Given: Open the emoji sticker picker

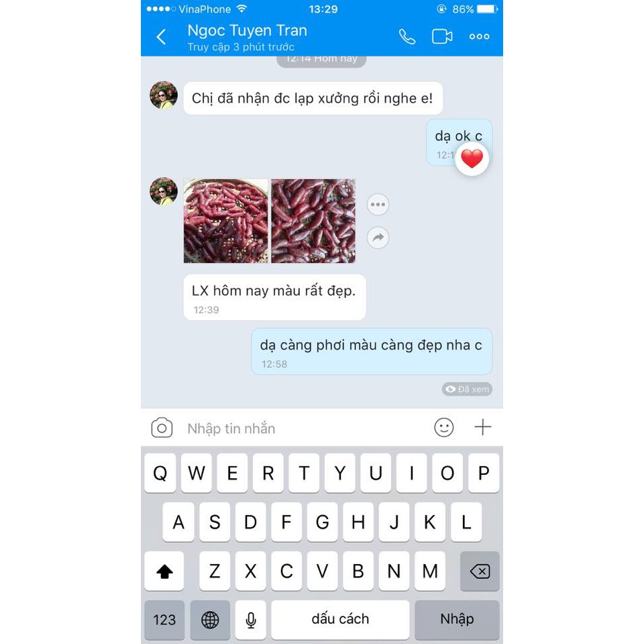Looking at the screenshot, I should [443, 427].
